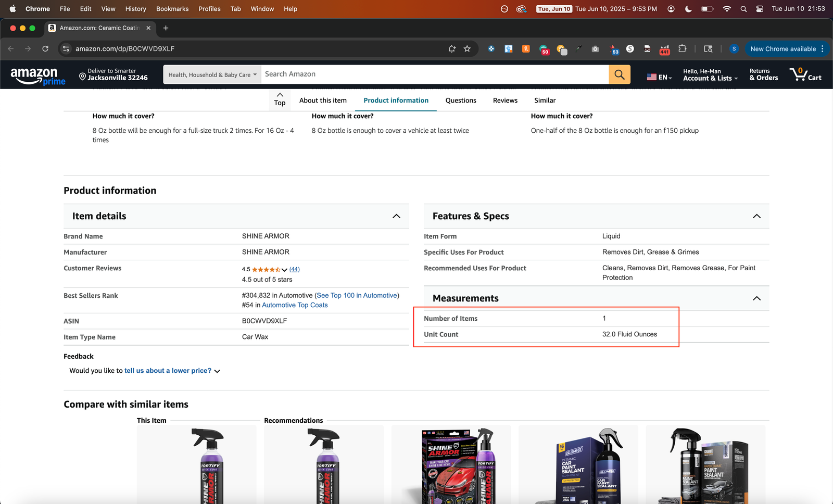The width and height of the screenshot is (833, 504).
Task: Click the camera extension icon
Action: pyautogui.click(x=595, y=49)
